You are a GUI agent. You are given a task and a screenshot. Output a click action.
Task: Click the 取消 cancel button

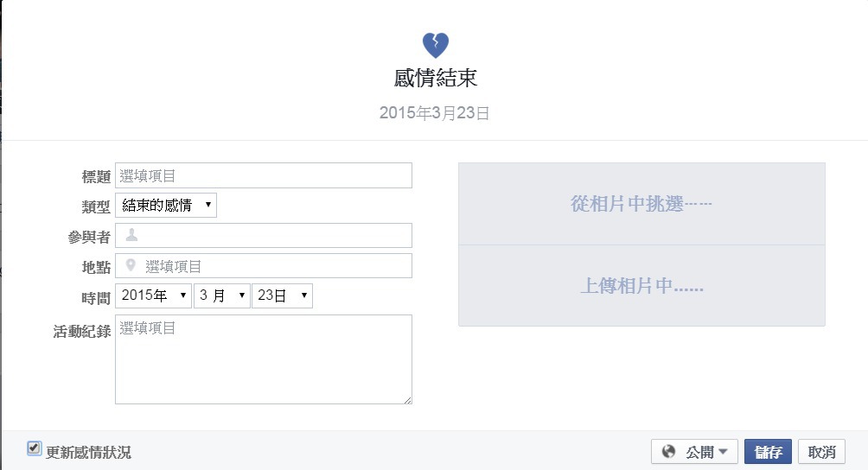tap(821, 452)
